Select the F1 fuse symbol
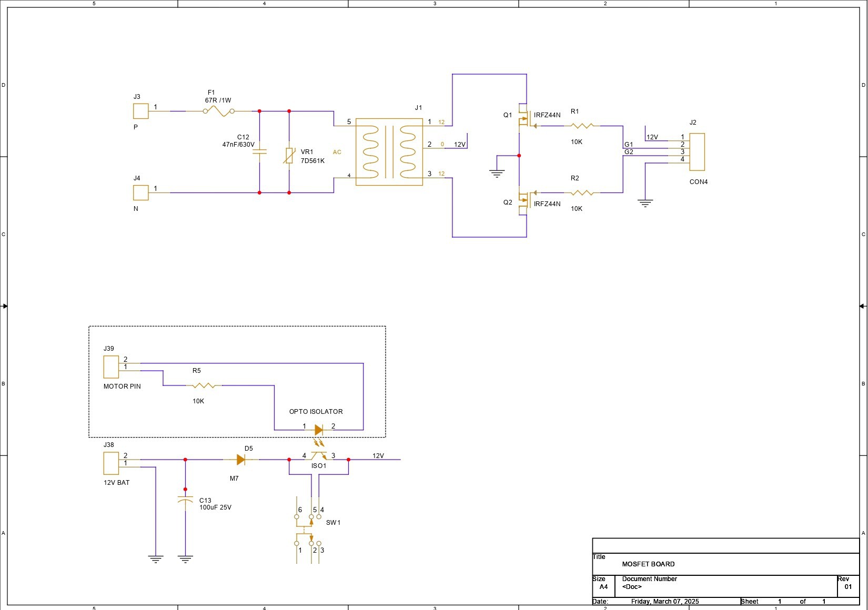The height and width of the screenshot is (610, 868). pos(218,111)
